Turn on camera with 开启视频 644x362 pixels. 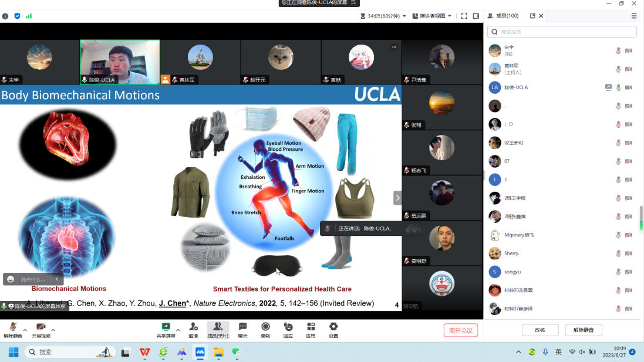click(x=41, y=327)
